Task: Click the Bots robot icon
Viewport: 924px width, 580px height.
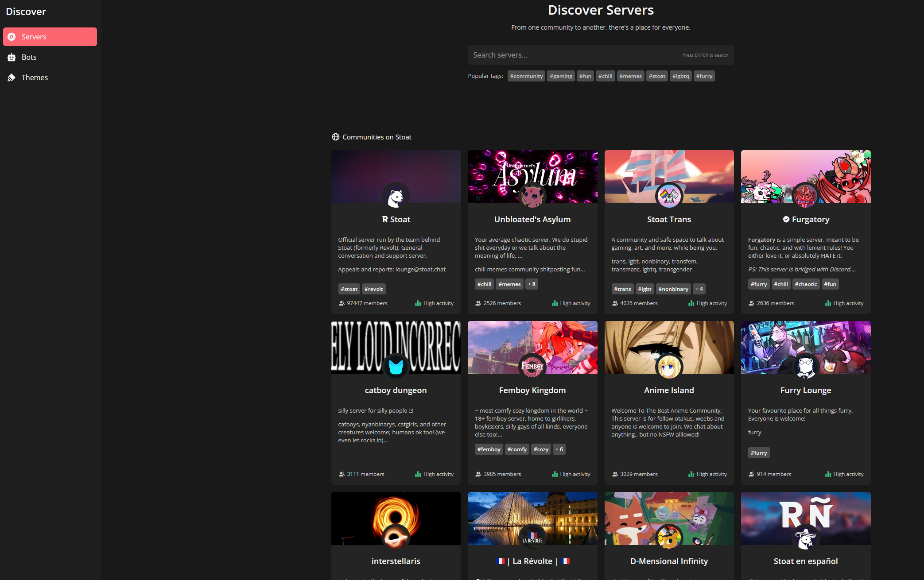Action: [12, 57]
